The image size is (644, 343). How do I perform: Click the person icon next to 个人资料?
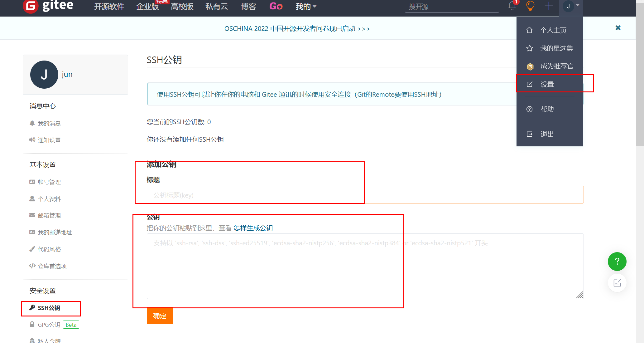32,198
